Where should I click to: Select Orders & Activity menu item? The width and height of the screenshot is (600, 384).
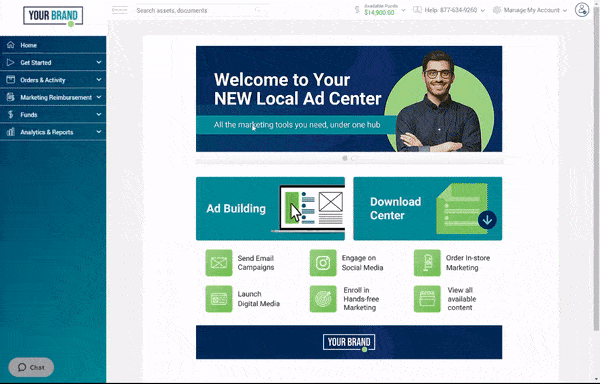point(53,80)
